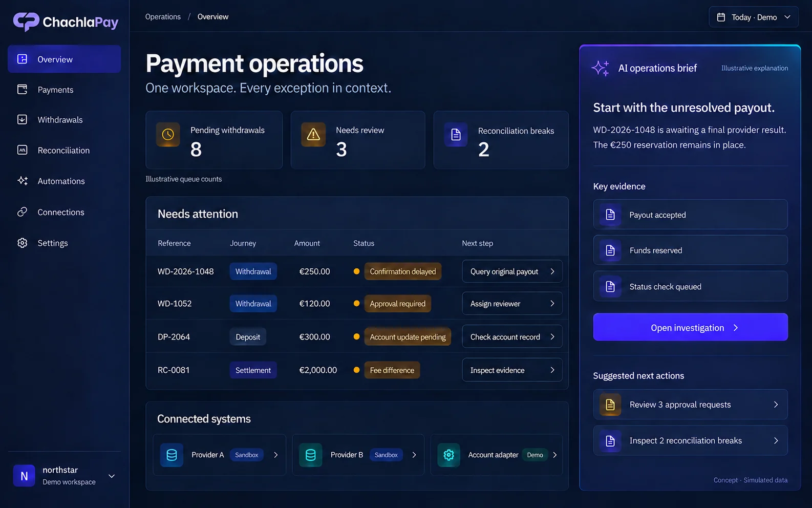Click the Reconciliation sidebar icon

tap(22, 150)
